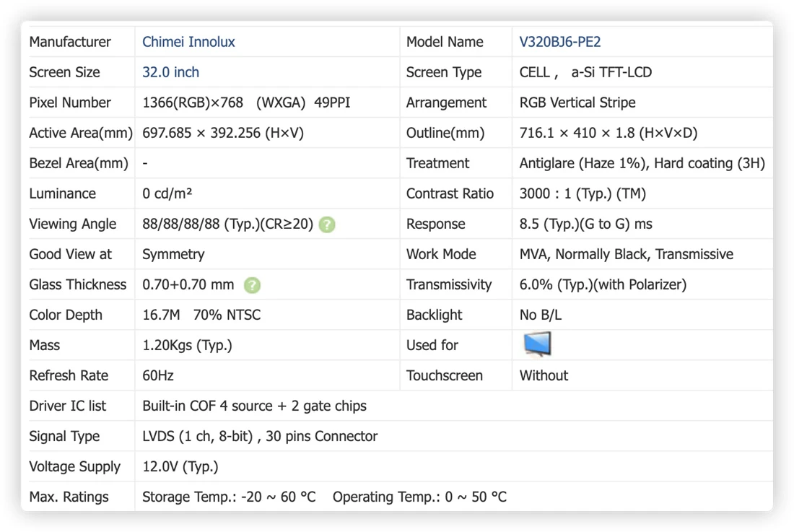Open the Chimei Innolux manufacturer link
Viewport: 794px width, 532px height.
(188, 42)
